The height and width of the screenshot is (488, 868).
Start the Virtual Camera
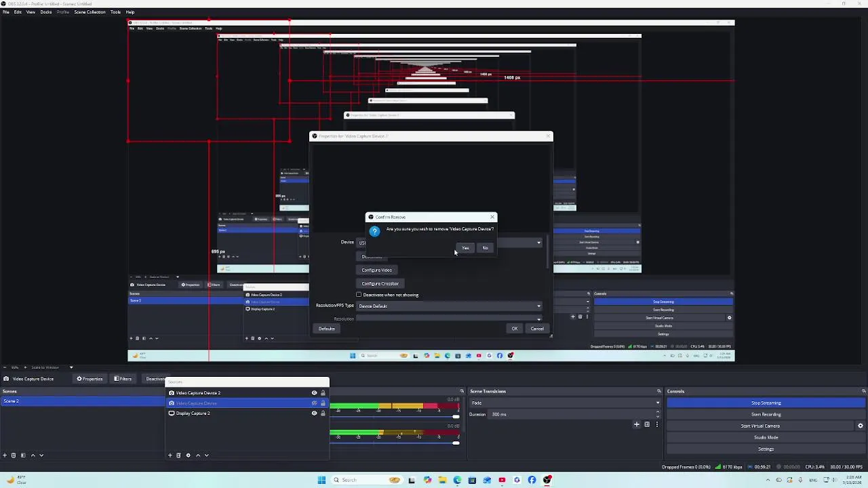pyautogui.click(x=760, y=426)
